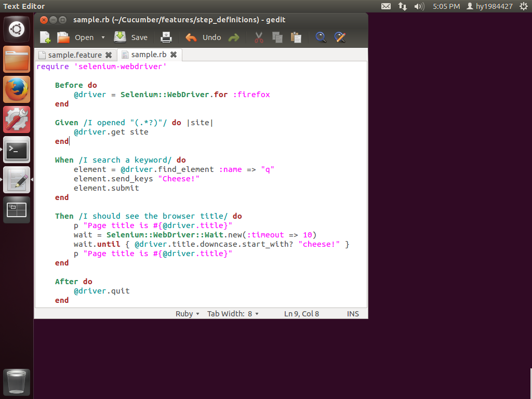Select the sample.rb tab

click(x=149, y=55)
